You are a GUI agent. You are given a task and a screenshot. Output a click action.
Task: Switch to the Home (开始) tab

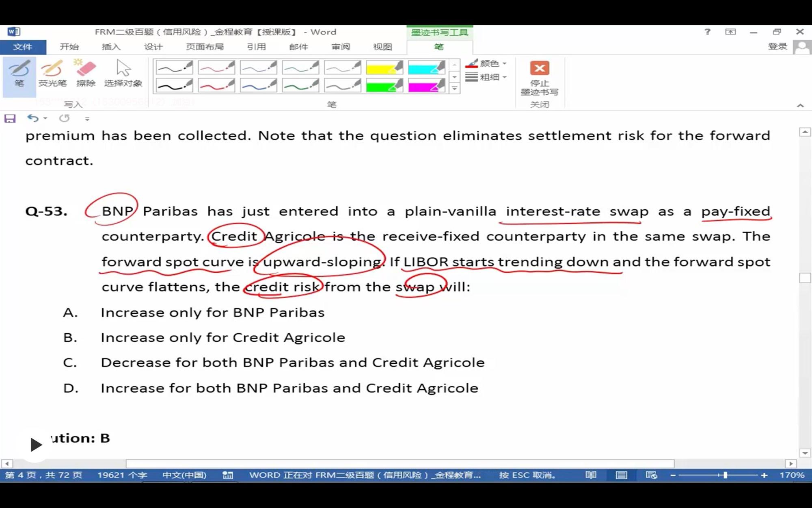point(69,47)
